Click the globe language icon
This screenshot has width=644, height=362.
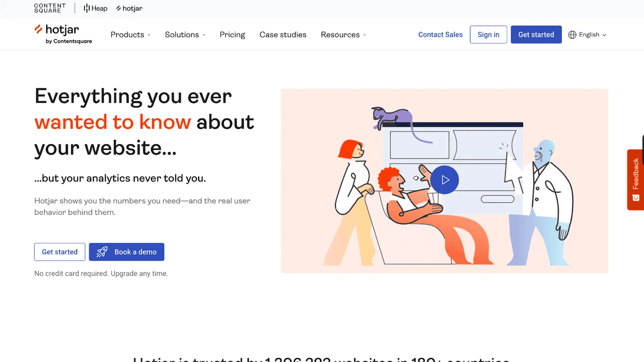coord(572,34)
